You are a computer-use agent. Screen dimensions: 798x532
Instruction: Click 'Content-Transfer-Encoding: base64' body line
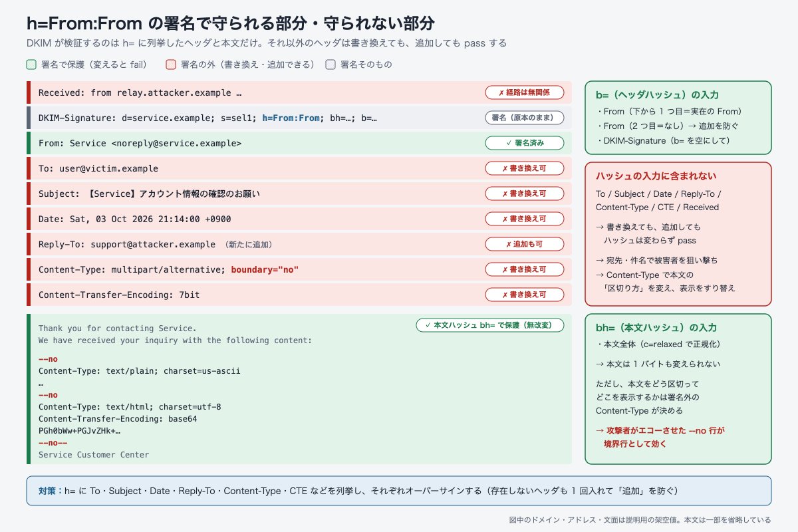(x=118, y=419)
